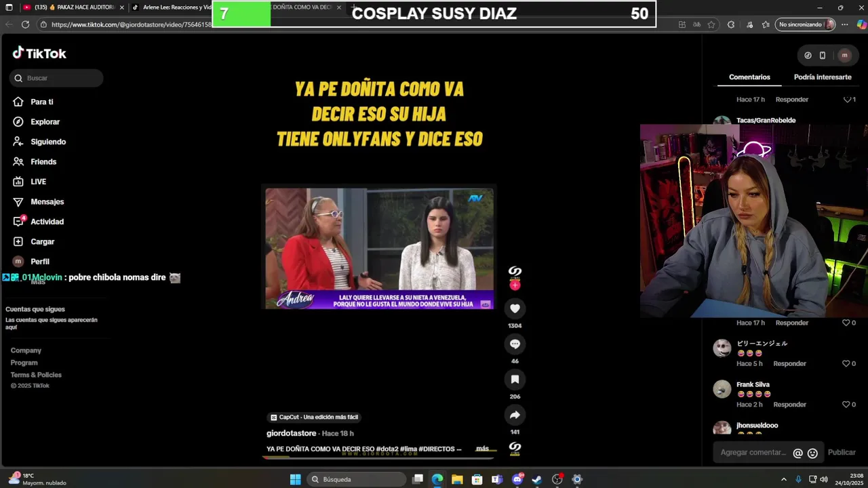Expand Terms & Policies footer section

[36, 375]
